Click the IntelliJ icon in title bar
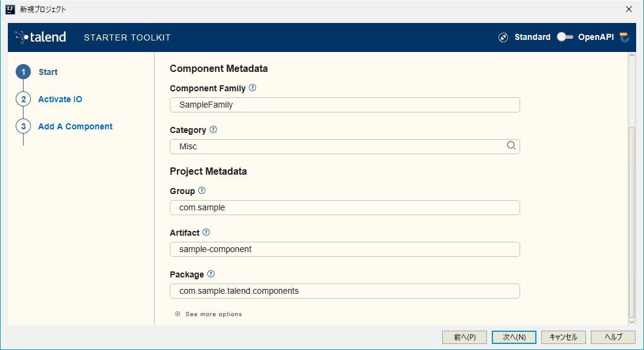Image resolution: width=644 pixels, height=350 pixels. [10, 9]
